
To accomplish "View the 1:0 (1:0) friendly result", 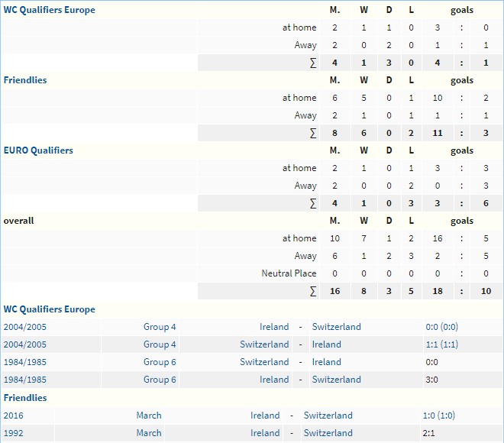I will coord(439,416).
